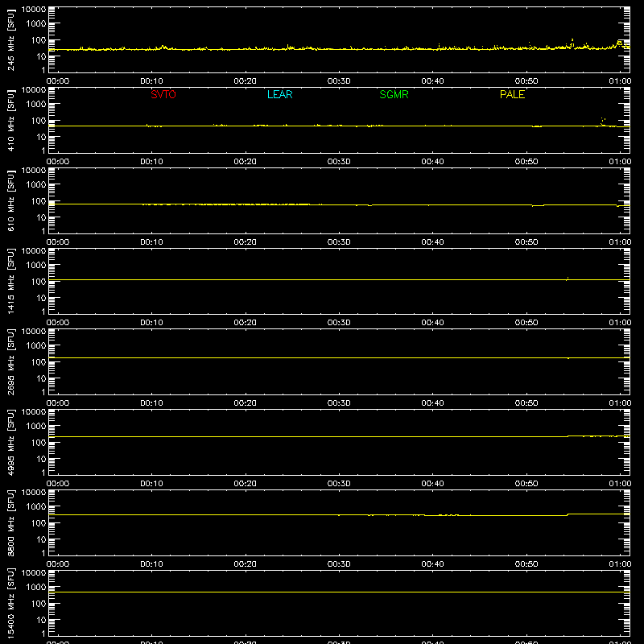The height and width of the screenshot is (644, 644).
Task: Click 00:00 time tick under 8800 MHz plot
Action: coord(58,564)
